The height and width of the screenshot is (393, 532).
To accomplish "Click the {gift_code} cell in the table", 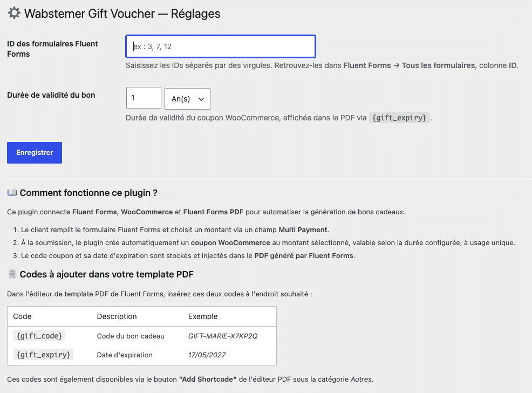I will point(39,336).
